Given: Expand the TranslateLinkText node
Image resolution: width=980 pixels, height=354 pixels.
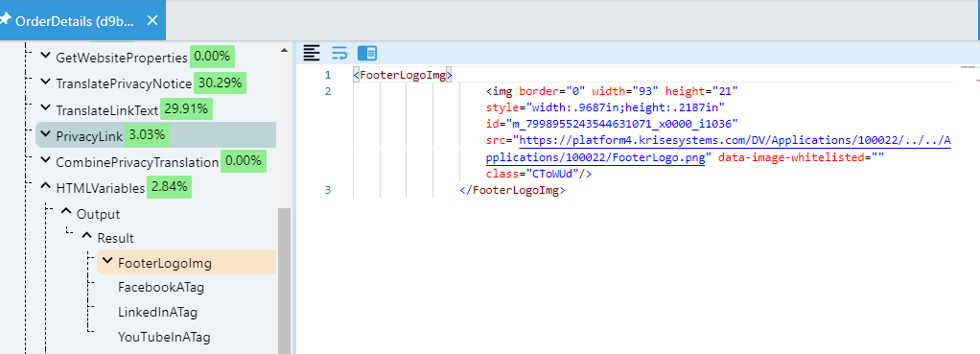Looking at the screenshot, I should tap(45, 108).
